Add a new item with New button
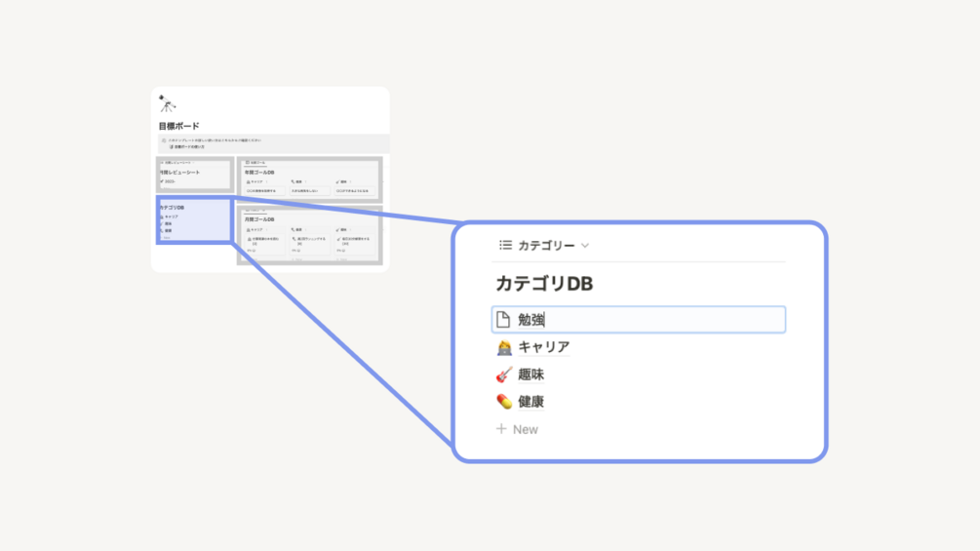The image size is (980, 551). [525, 429]
